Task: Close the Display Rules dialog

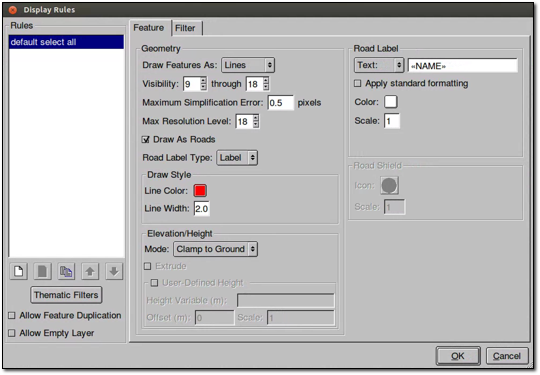Action: 13,10
